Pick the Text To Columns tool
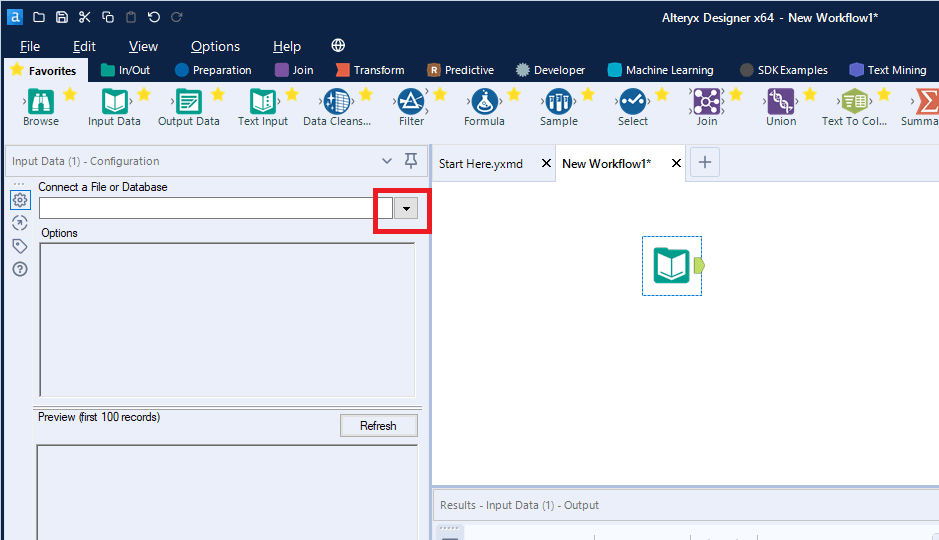The image size is (939, 540). [x=855, y=101]
